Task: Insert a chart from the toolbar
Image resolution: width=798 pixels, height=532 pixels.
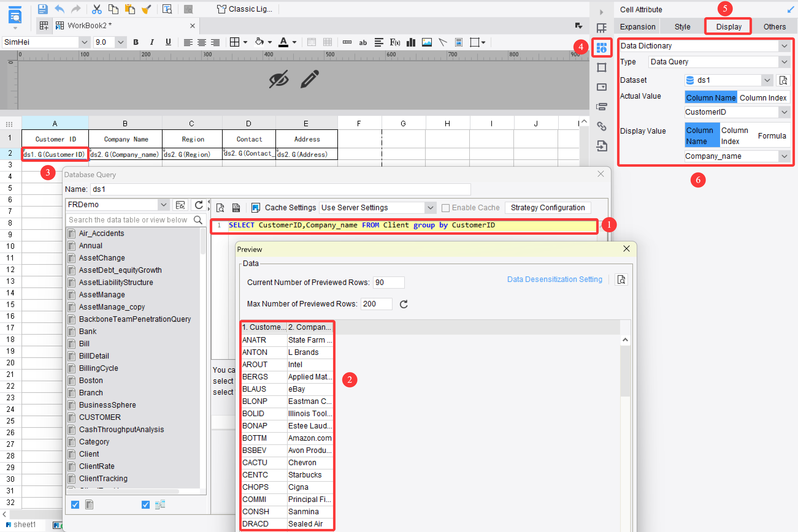Action: [x=411, y=42]
